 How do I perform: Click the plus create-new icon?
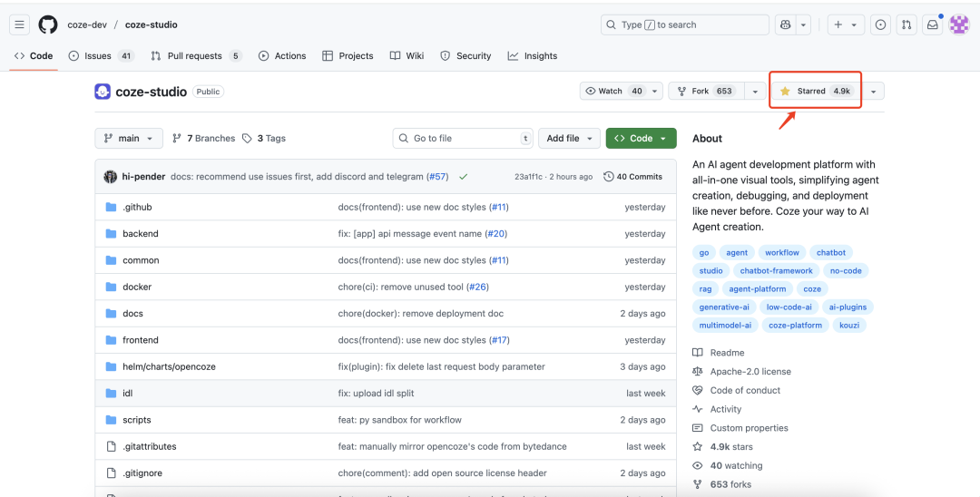(x=838, y=25)
